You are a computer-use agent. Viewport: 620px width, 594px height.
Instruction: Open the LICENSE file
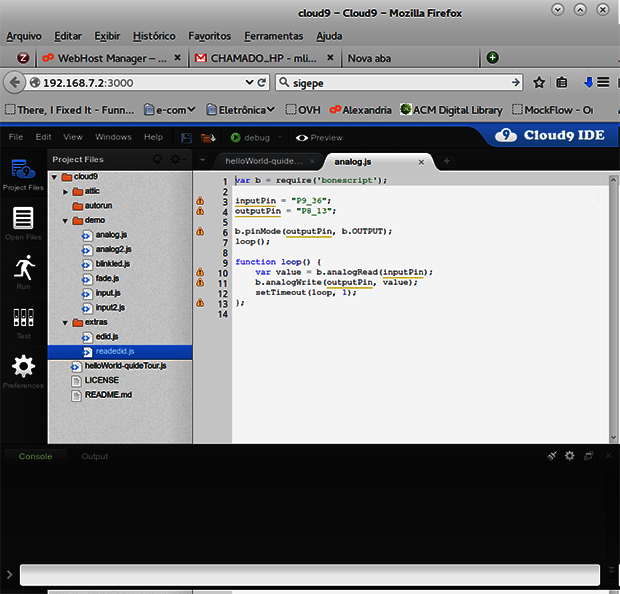tap(101, 380)
